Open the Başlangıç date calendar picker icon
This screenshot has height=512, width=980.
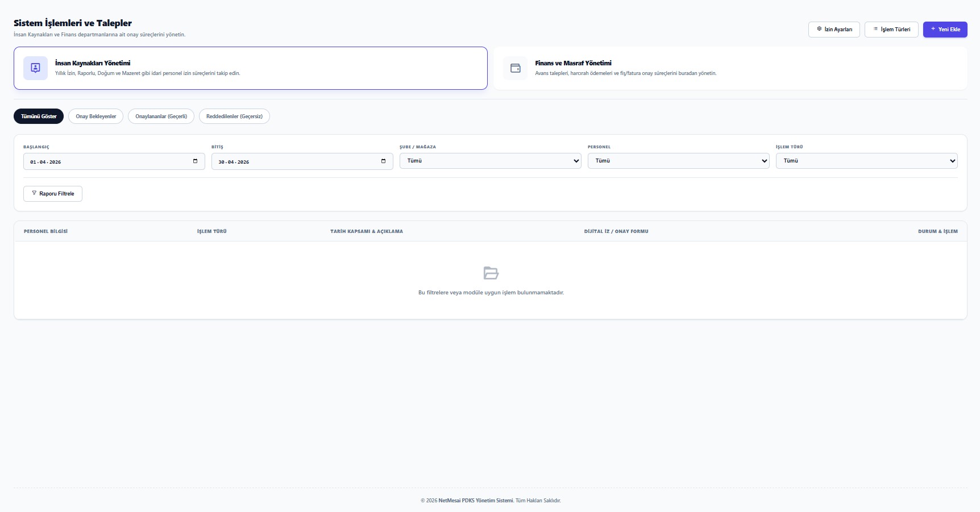195,161
